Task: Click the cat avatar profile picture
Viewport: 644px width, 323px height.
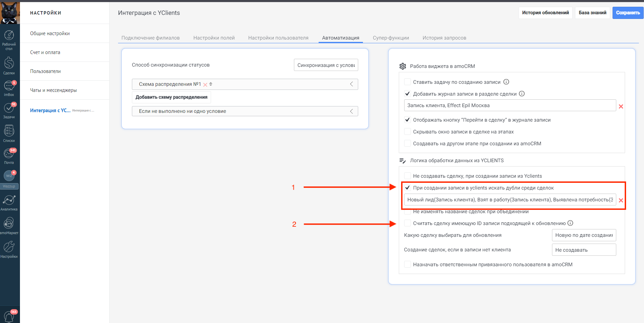Action: 10,13
